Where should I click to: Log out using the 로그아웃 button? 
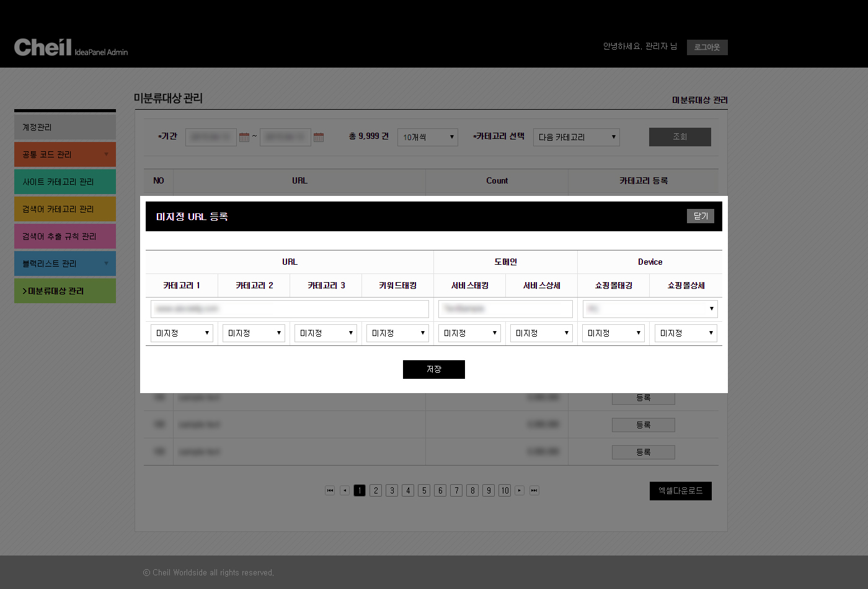707,47
